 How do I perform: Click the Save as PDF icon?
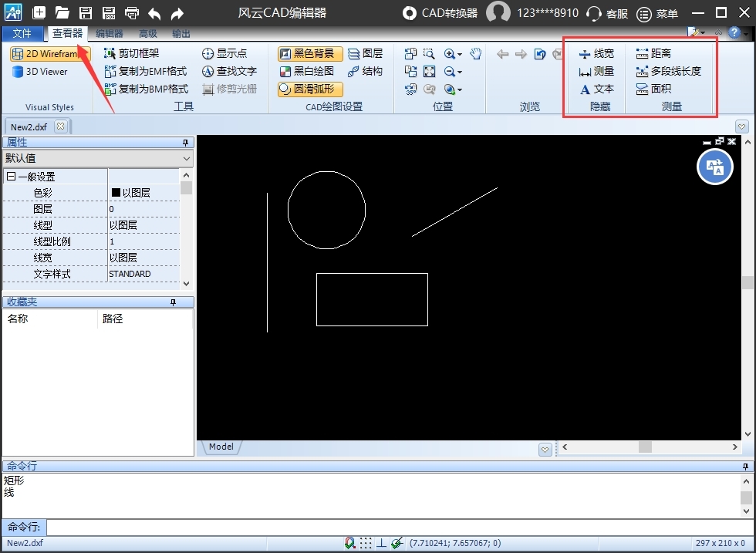click(109, 12)
